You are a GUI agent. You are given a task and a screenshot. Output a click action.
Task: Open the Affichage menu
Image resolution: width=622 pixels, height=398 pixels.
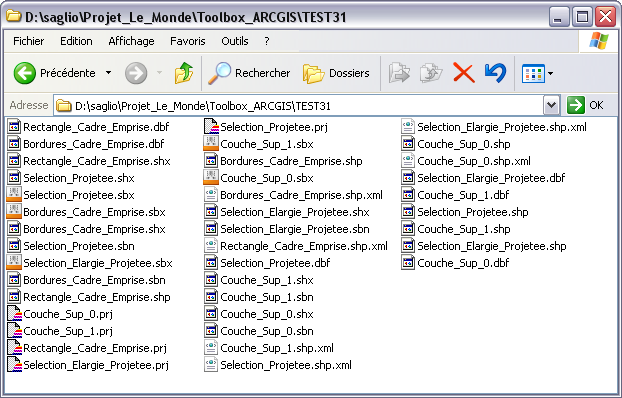131,41
